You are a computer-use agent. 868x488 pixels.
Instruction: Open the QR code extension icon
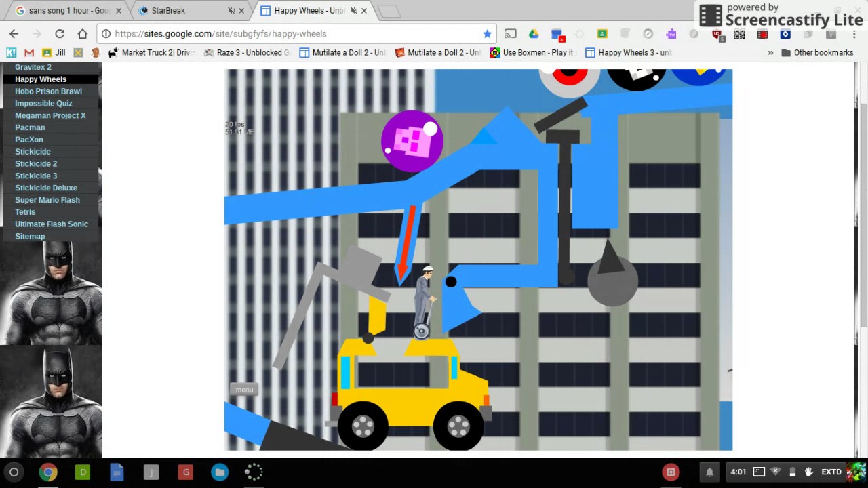740,34
